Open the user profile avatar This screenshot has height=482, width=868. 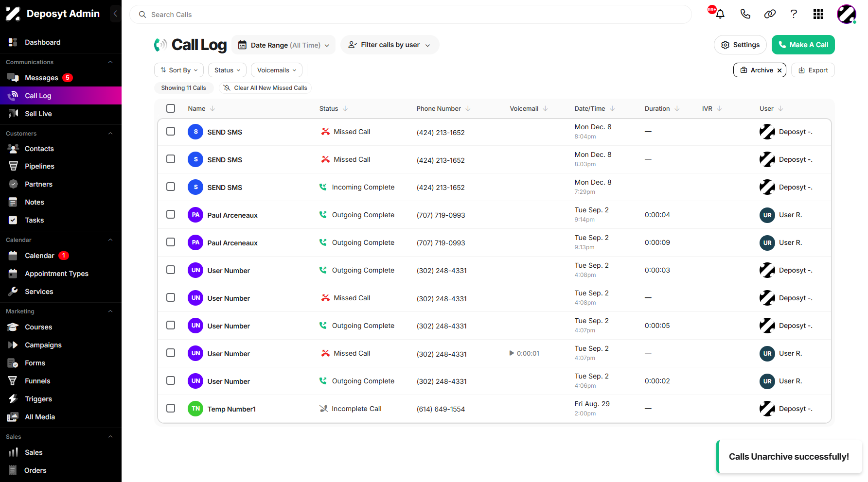[x=847, y=14]
